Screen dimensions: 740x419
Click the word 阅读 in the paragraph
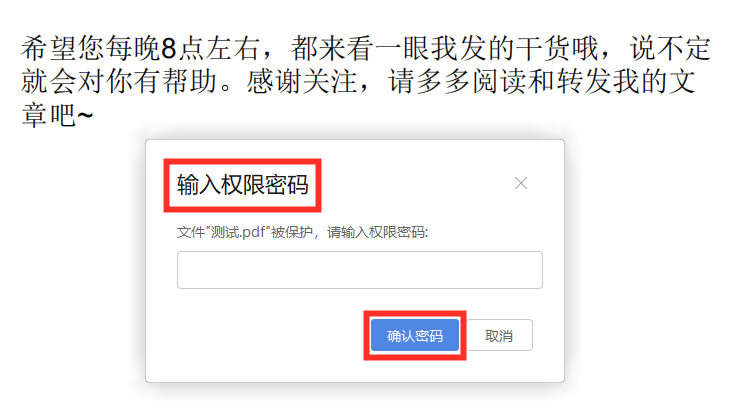pyautogui.click(x=500, y=81)
